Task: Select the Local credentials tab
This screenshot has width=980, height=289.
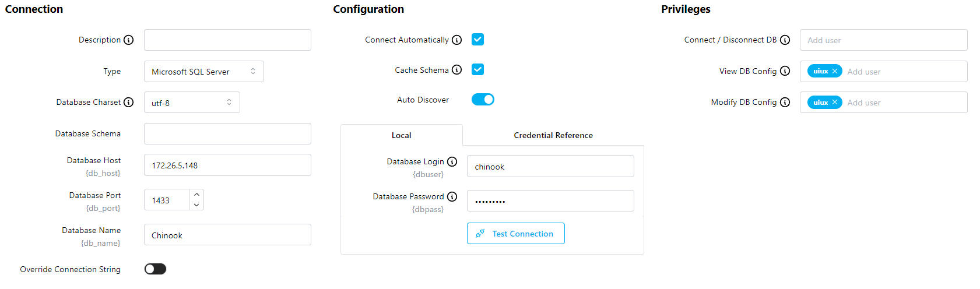Action: coord(401,135)
